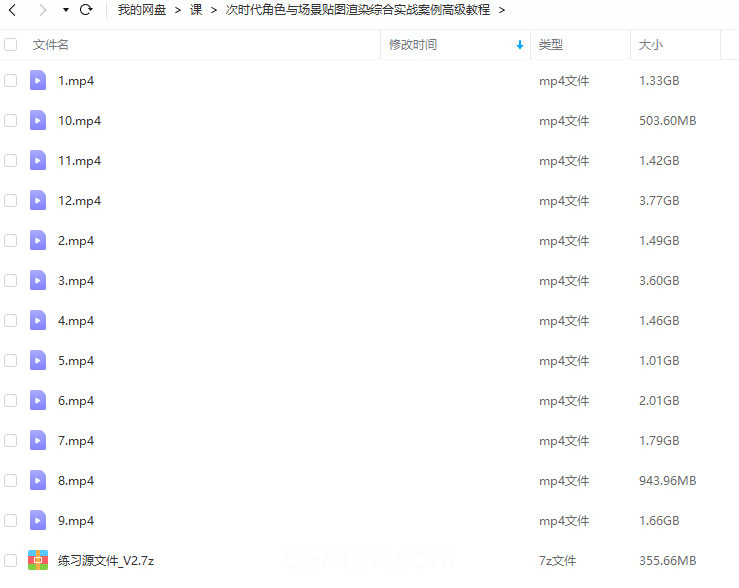Navigate to the 课 folder breadcrumb
739x588 pixels.
[196, 10]
